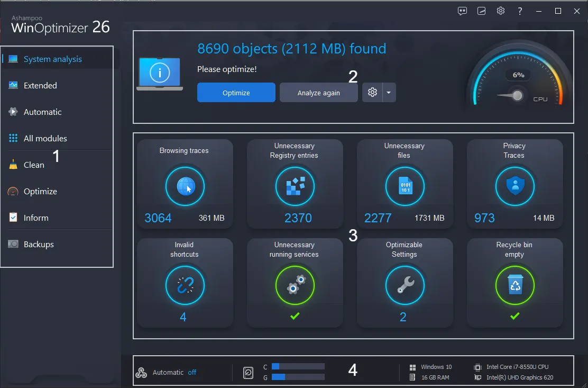Expand the dropdown arrow beside analysis settings gear
The width and height of the screenshot is (588, 388).
[389, 92]
